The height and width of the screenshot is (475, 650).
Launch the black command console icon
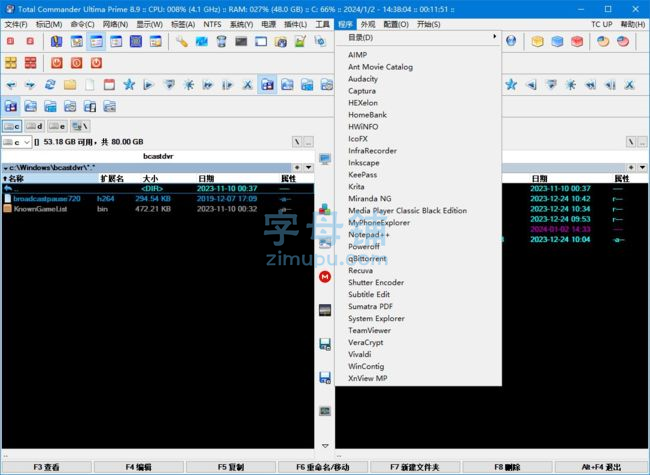241,41
